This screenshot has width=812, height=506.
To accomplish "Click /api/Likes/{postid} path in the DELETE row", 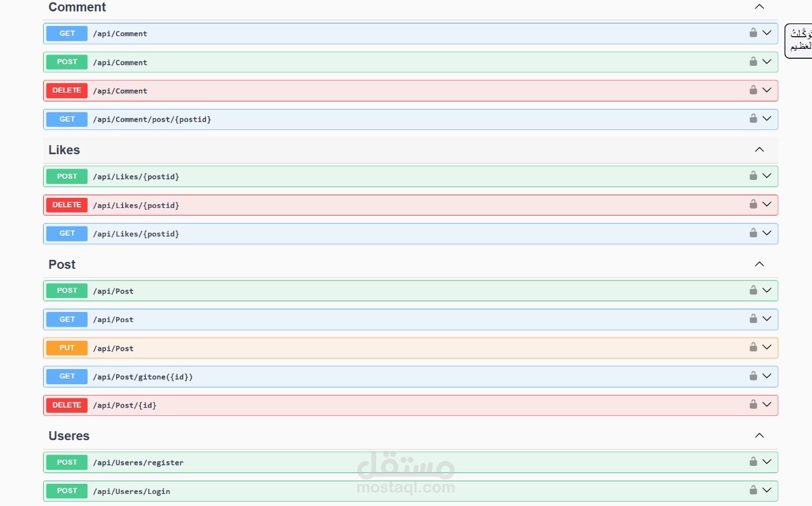I will pos(136,205).
